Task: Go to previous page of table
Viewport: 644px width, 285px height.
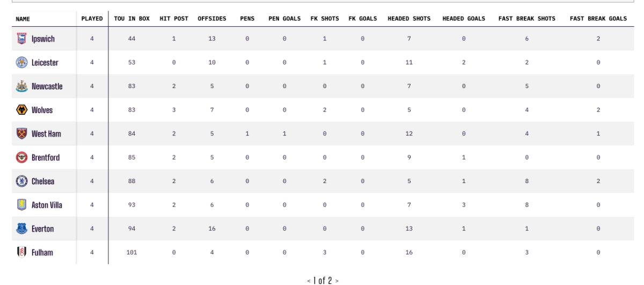Action: pos(309,281)
